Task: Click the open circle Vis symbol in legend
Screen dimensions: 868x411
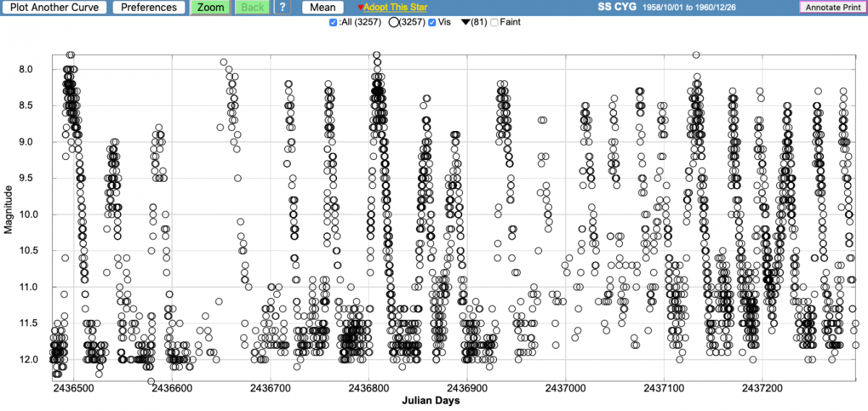Action: 395,22
